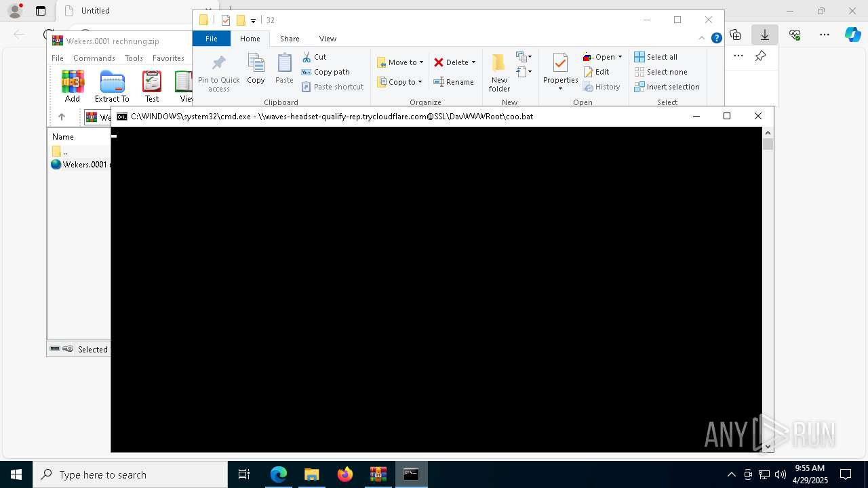Open the New item dropdown icon

(524, 57)
